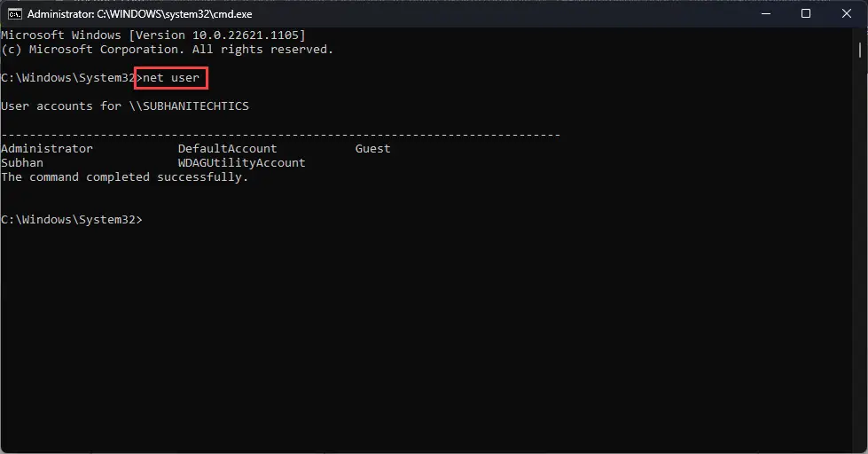Click the WDAGUtilityAccount entry

[x=241, y=163]
